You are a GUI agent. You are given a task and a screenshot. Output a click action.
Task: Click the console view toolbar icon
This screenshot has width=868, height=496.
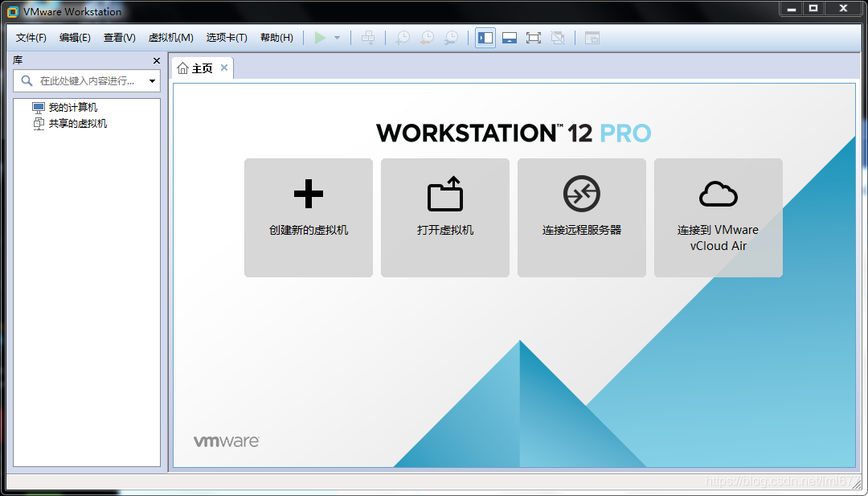coord(592,38)
